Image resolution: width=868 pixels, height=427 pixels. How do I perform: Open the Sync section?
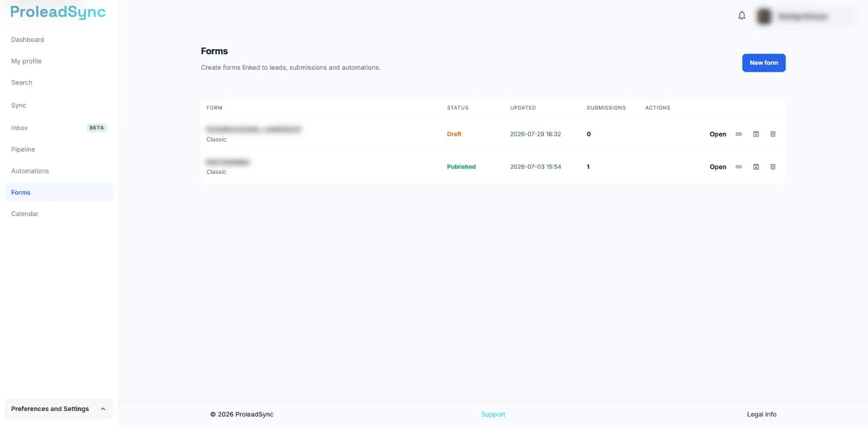pyautogui.click(x=18, y=106)
